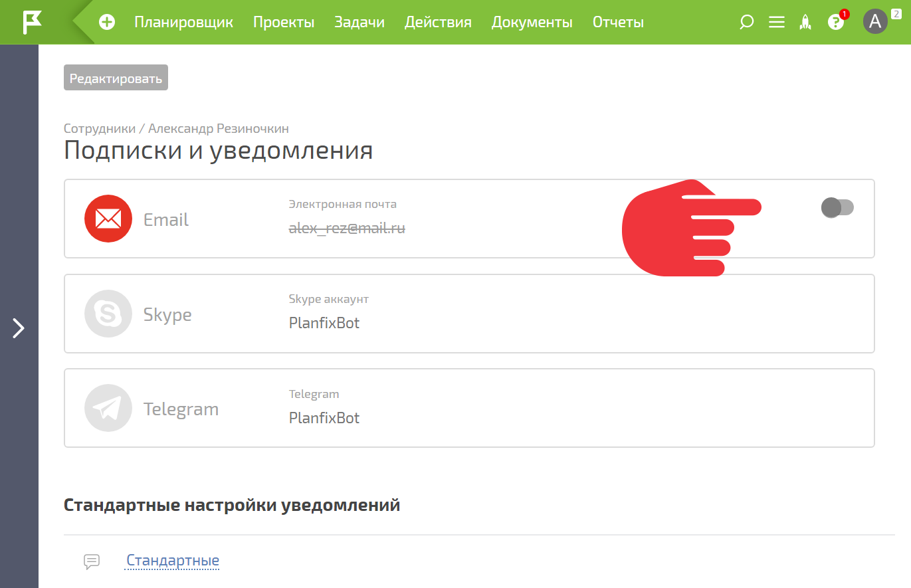Click the badge number 2 by avatar
Image resolution: width=911 pixels, height=588 pixels.
coord(896,14)
